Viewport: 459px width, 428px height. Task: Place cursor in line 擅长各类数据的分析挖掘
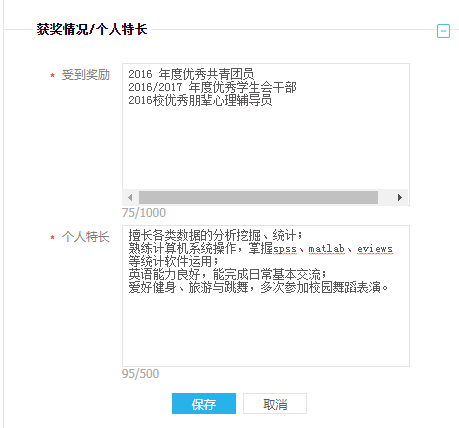click(194, 236)
